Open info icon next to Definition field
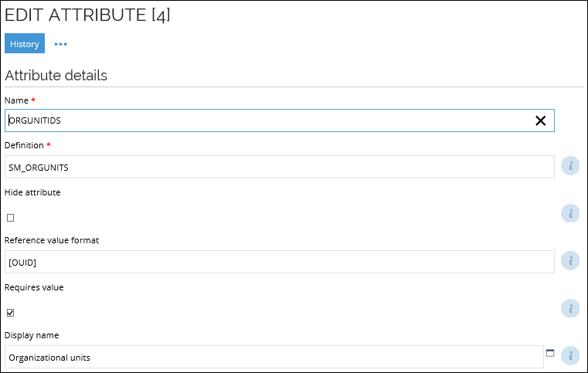 (x=570, y=166)
